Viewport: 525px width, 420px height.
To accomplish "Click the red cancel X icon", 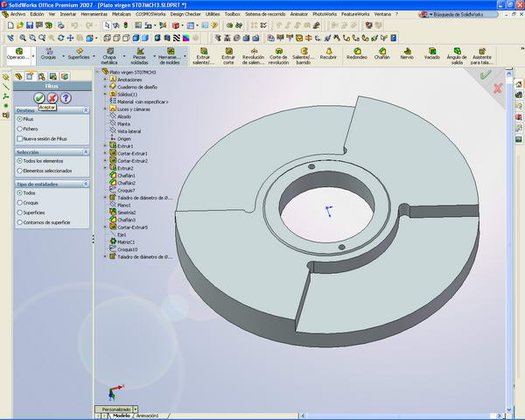I will pos(52,99).
